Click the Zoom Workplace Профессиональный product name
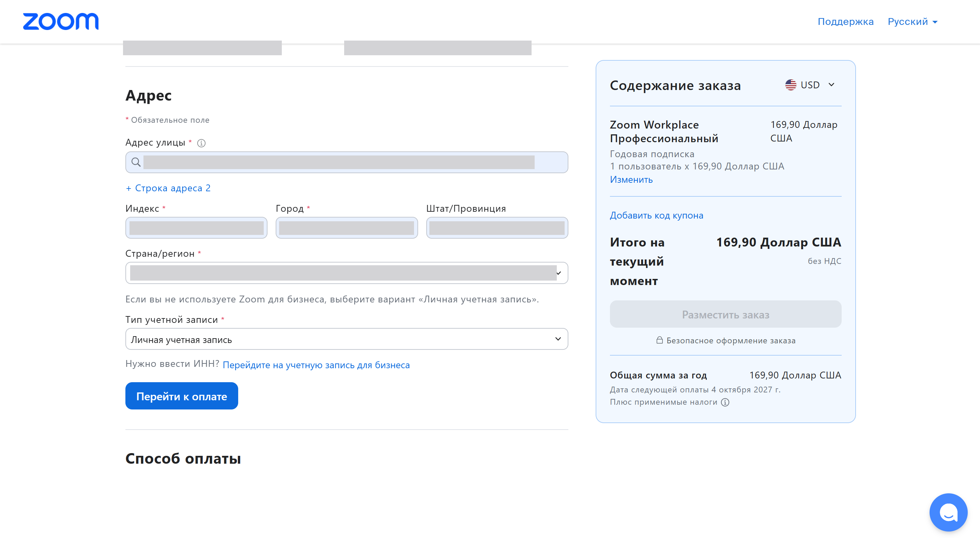Screen dimensions: 980x538 [x=664, y=131]
